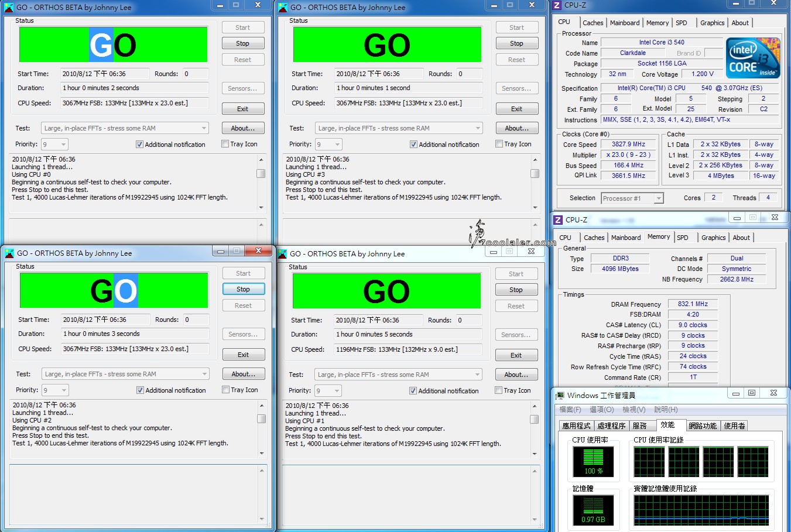This screenshot has width=791, height=532.
Task: Open the Test dropdown in CPU #2 ORTHOS window
Action: pos(125,374)
